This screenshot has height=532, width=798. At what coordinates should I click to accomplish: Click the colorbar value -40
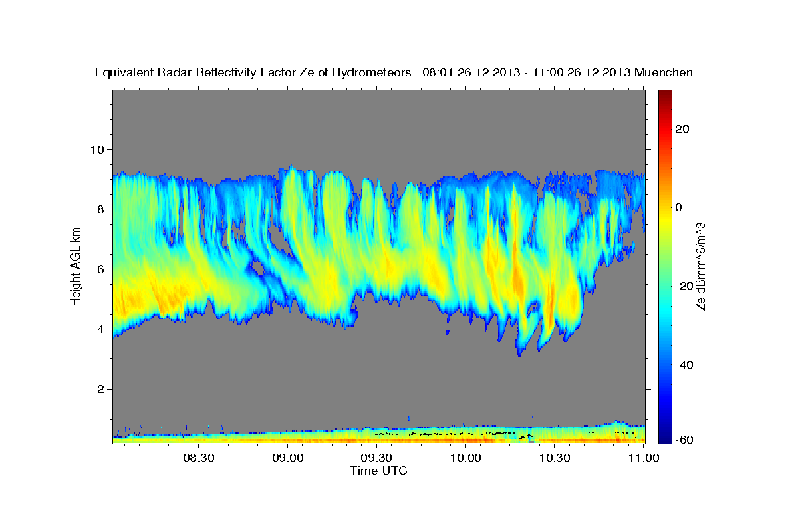coord(683,365)
